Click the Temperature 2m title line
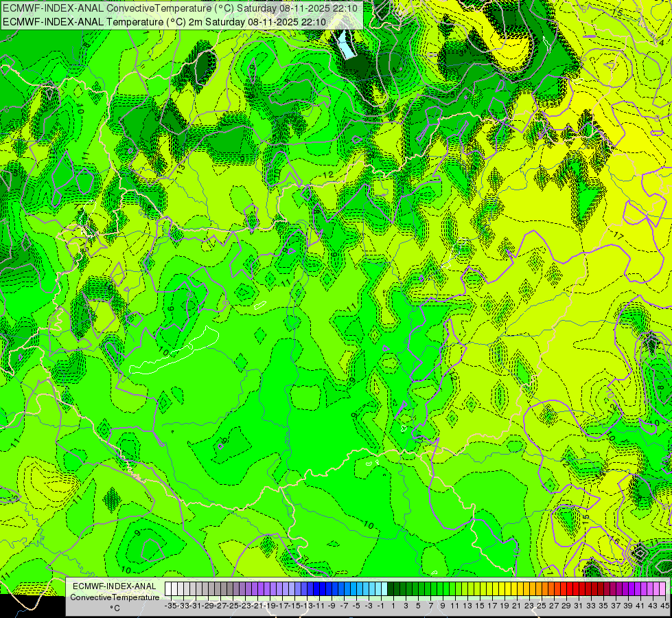 point(164,22)
